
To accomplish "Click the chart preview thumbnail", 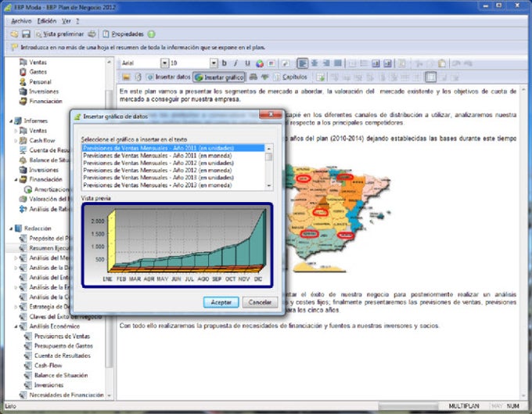I will 177,245.
